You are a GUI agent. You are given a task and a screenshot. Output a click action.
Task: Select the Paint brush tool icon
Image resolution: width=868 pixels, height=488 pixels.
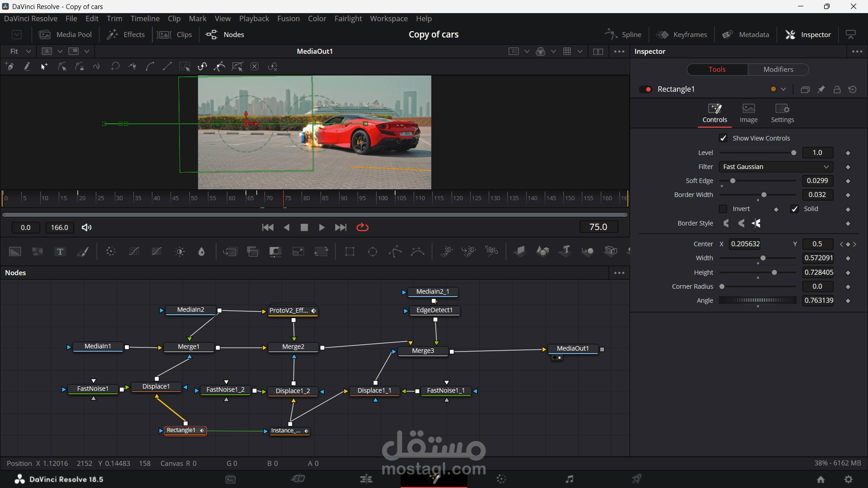coord(83,252)
